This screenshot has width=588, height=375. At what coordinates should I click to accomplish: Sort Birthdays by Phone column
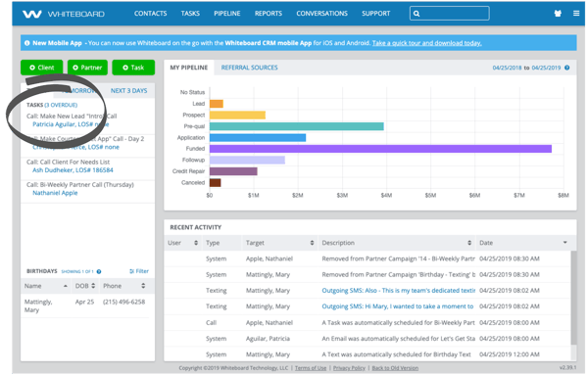pyautogui.click(x=124, y=286)
